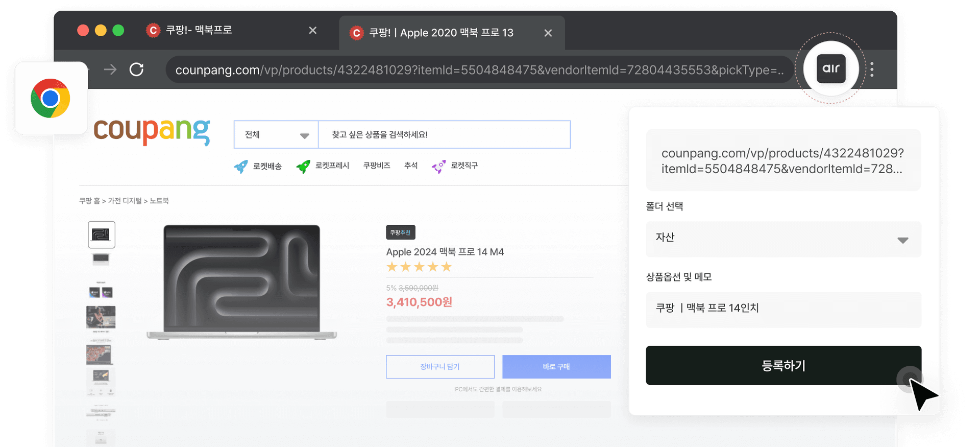This screenshot has height=447, width=980.
Task: Click favicon of the 쿠팡!- 맥북프로 tab
Action: point(153,31)
